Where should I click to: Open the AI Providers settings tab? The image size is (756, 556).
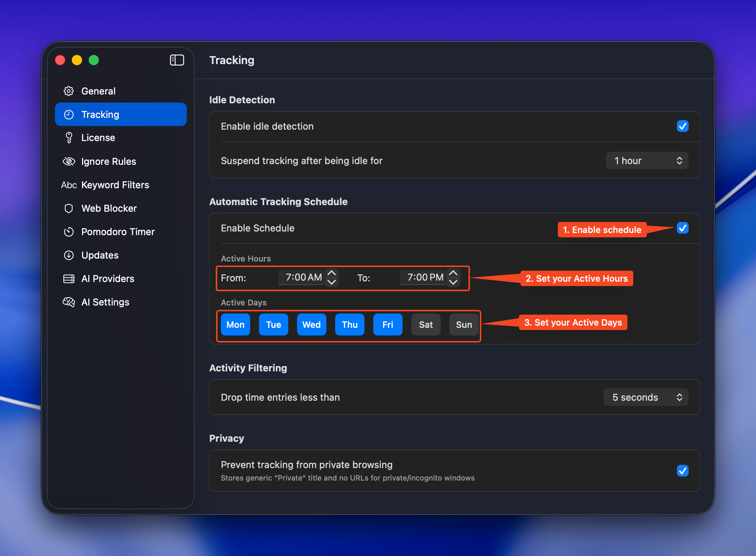[x=108, y=279]
